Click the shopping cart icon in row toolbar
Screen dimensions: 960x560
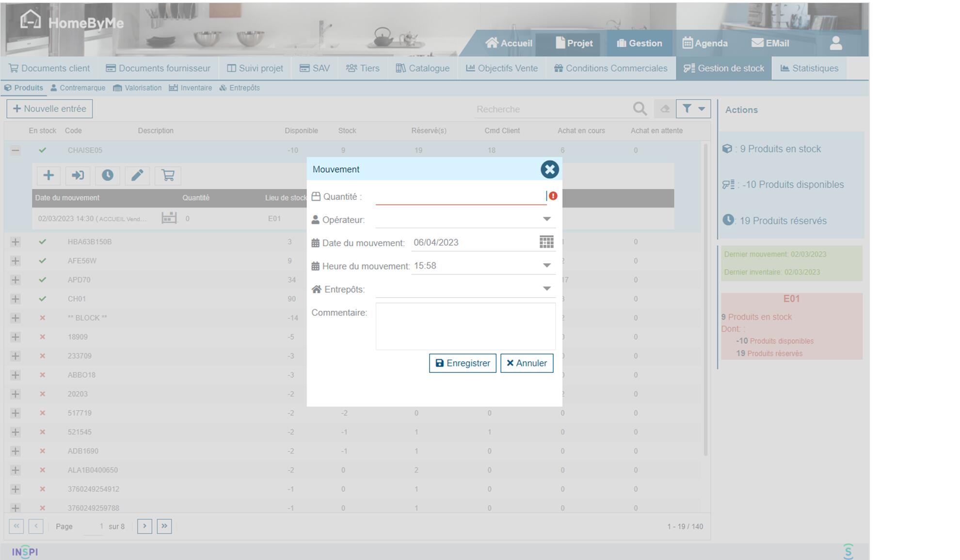pos(168,176)
